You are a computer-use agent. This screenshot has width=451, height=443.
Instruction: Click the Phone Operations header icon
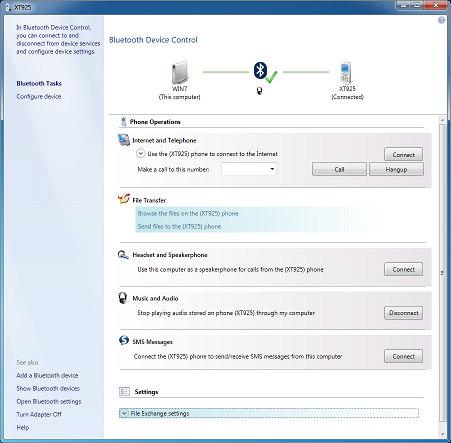[x=123, y=122]
